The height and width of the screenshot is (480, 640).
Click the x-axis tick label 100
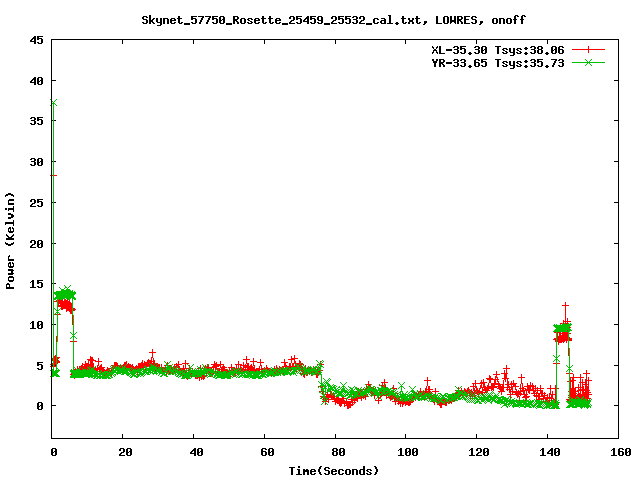(x=408, y=452)
